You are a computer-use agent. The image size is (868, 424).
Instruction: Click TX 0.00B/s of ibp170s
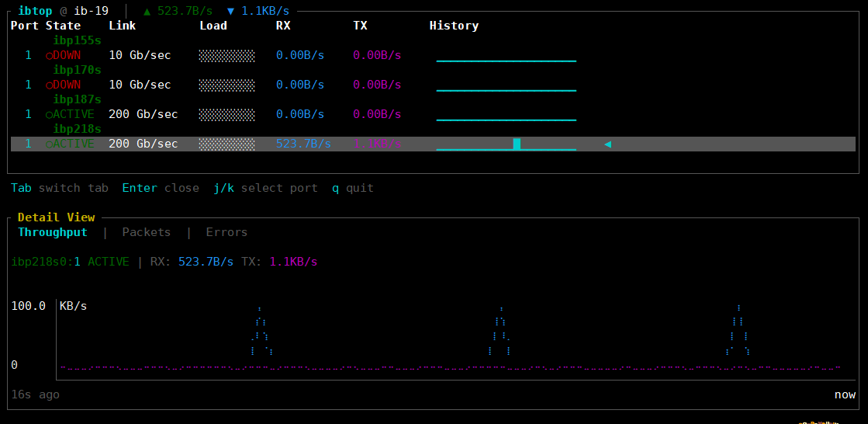click(377, 85)
